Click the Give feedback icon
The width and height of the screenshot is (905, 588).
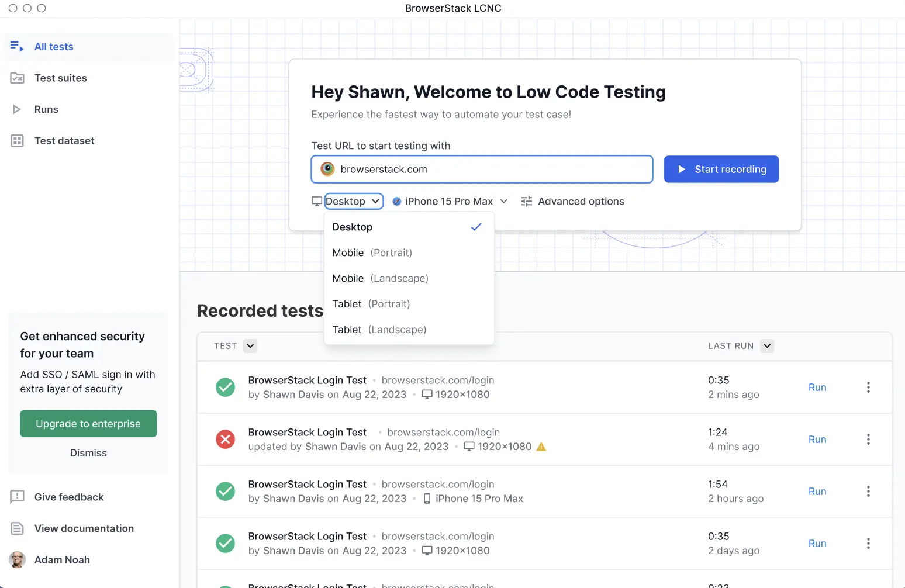(17, 497)
